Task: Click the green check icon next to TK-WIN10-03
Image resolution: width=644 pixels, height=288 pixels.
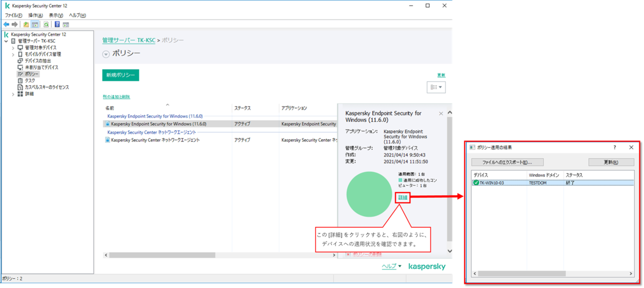Action: [476, 183]
